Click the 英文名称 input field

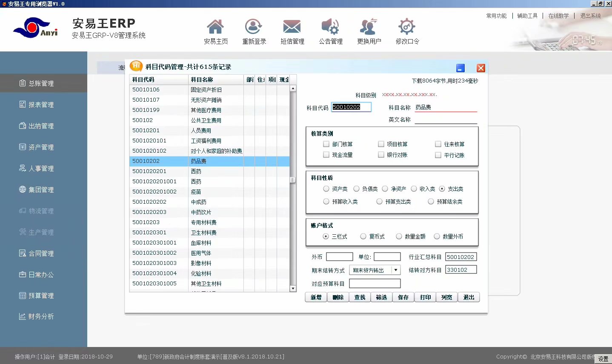coord(446,119)
